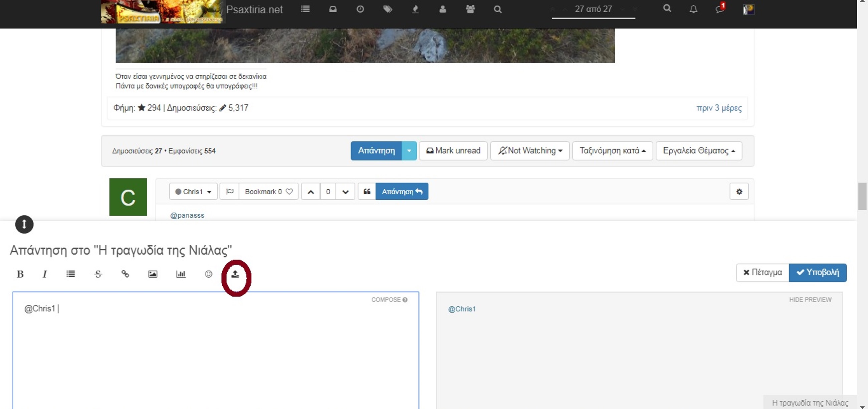The image size is (868, 409).
Task: Open Ταξινόμηση κατά sort dropdown
Action: point(612,151)
